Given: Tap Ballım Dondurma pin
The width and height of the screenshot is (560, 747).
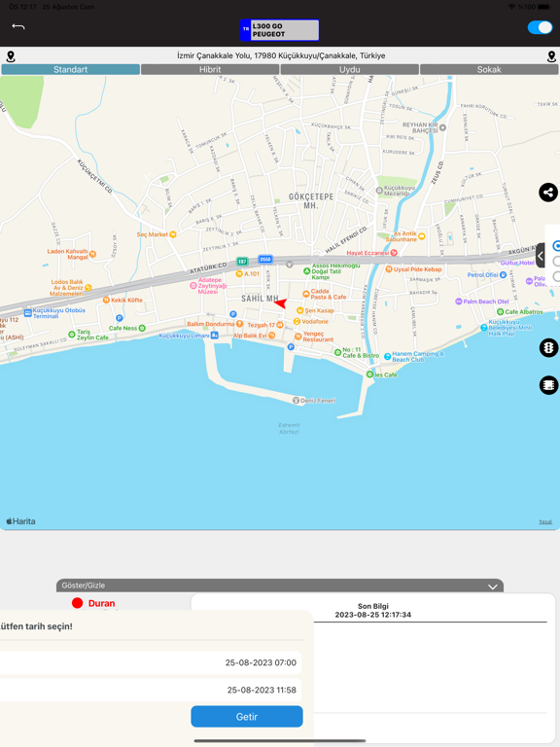Looking at the screenshot, I should point(239,324).
